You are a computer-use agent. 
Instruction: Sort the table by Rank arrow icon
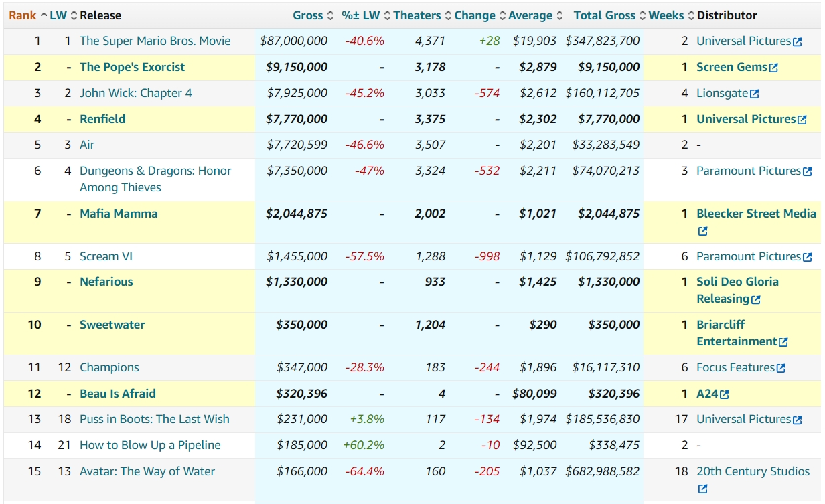coord(44,15)
